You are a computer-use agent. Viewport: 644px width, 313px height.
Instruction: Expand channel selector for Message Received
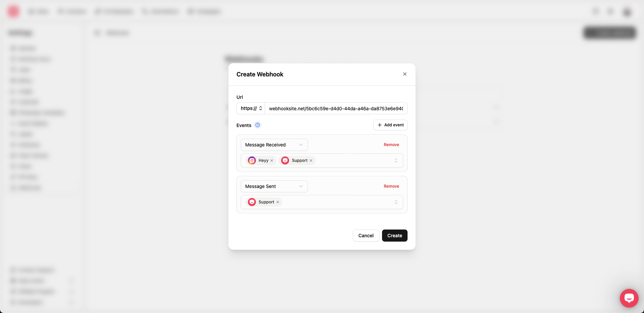pos(396,161)
